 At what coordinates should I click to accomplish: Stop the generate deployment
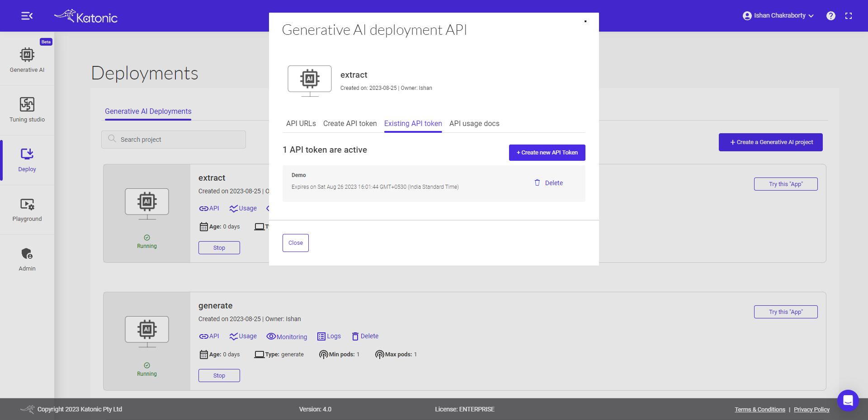click(219, 376)
